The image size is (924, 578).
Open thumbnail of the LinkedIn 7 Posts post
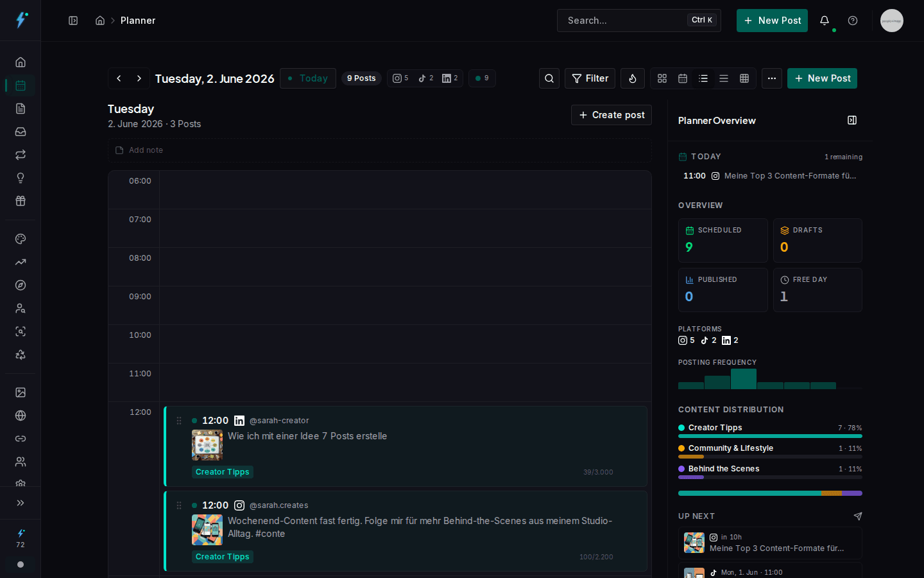point(207,445)
